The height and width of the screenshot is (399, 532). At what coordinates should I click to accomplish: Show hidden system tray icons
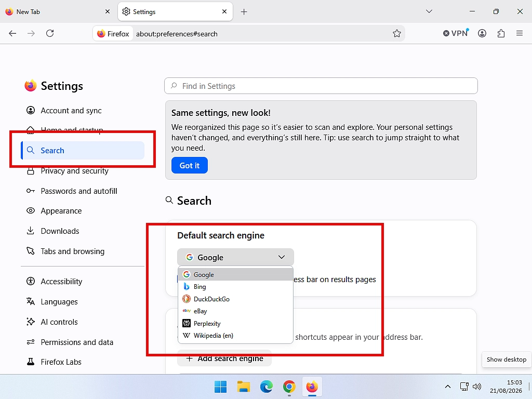click(447, 387)
